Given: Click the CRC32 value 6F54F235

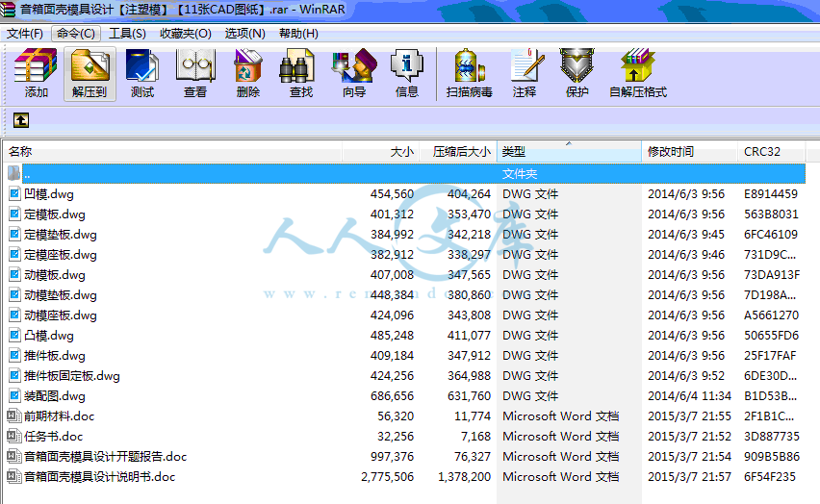Looking at the screenshot, I should pyautogui.click(x=770, y=477).
